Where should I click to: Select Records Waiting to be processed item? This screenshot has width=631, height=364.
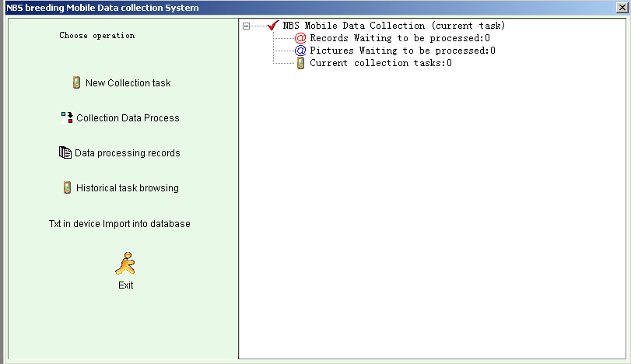(x=400, y=38)
